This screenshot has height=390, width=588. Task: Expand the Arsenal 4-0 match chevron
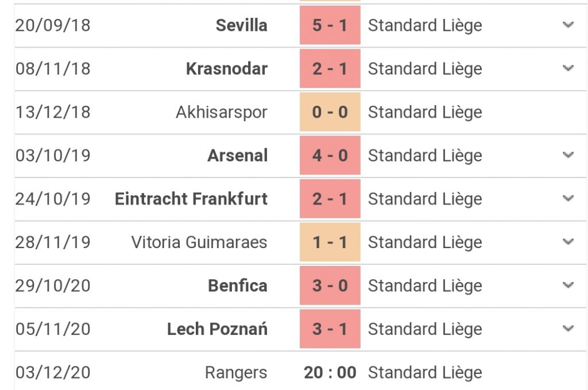568,155
